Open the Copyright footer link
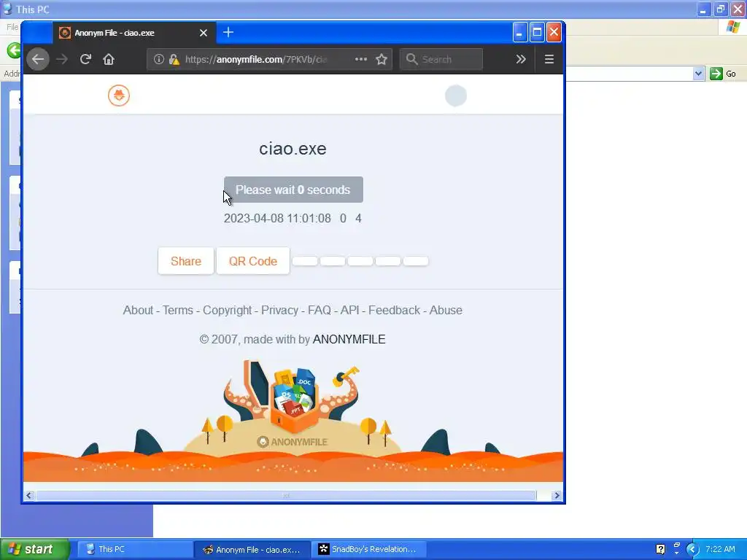The image size is (747, 560). [x=228, y=310]
